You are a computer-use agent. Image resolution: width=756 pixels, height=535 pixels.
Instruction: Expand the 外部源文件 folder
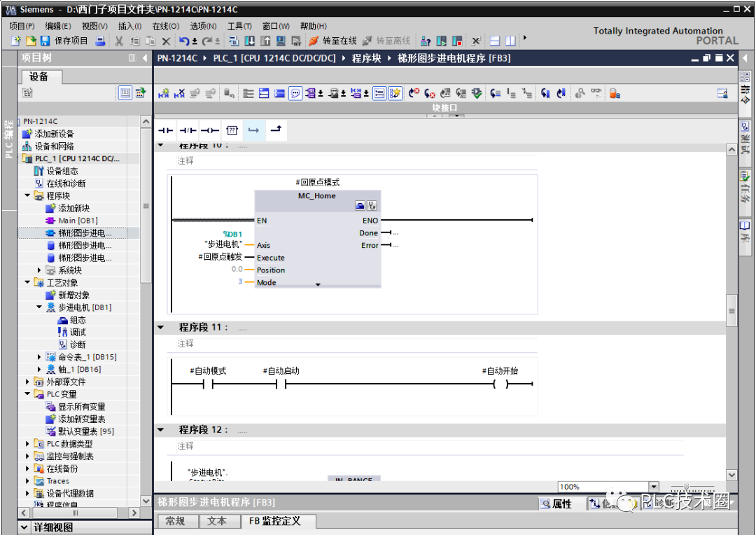(x=27, y=382)
